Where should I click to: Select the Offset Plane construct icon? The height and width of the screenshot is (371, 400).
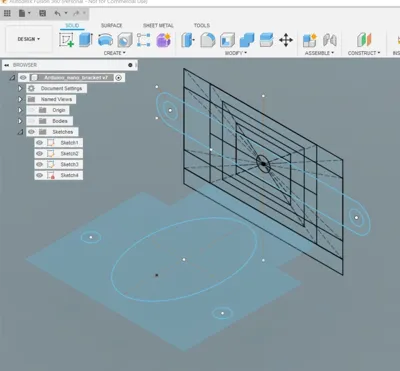point(364,40)
